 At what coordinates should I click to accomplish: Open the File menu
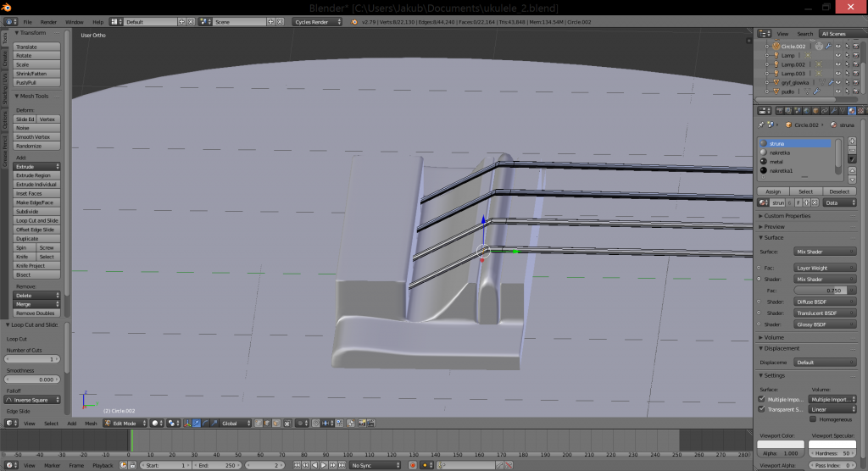(27, 22)
